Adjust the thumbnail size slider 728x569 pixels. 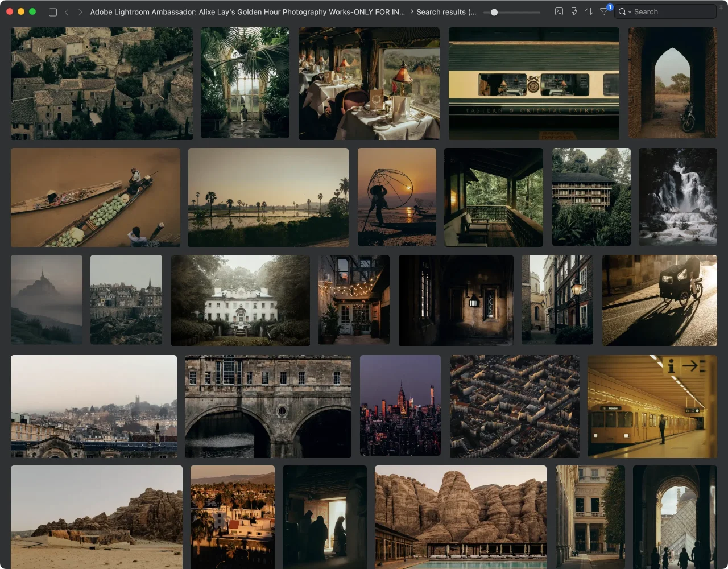pos(494,12)
